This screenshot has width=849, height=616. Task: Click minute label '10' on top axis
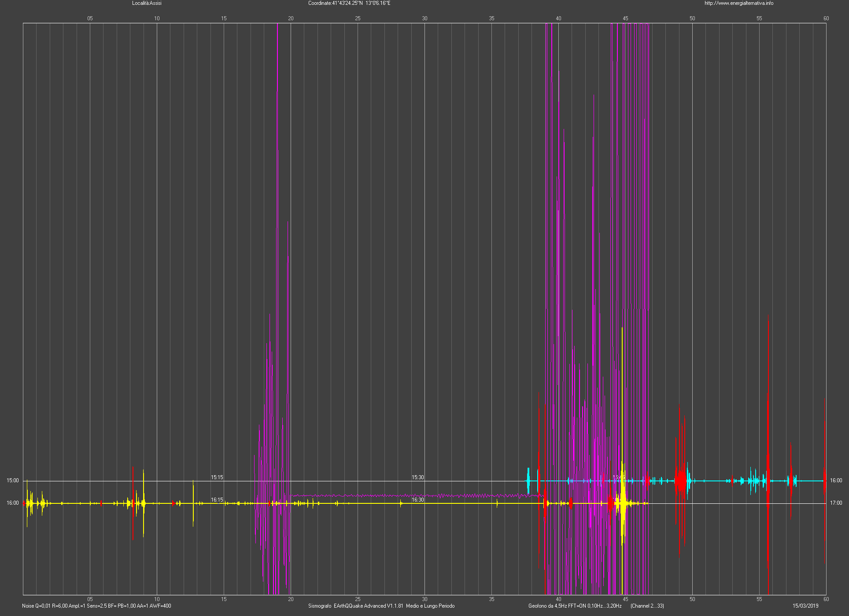(157, 18)
